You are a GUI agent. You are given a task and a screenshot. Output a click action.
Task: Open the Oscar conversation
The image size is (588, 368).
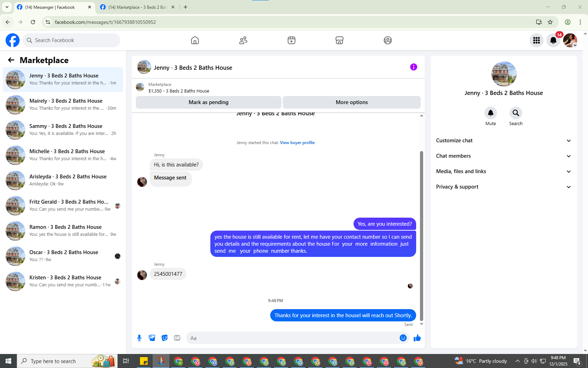[63, 256]
